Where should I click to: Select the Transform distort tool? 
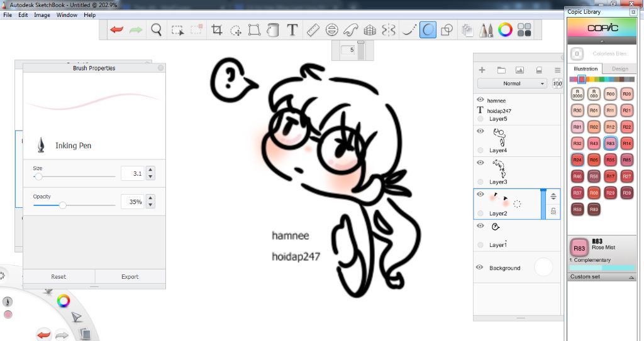[254, 30]
